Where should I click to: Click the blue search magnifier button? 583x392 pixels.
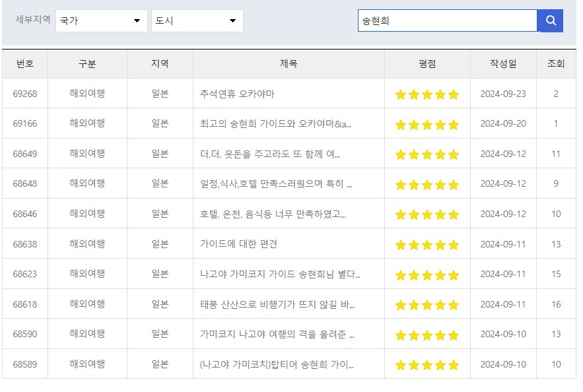550,21
